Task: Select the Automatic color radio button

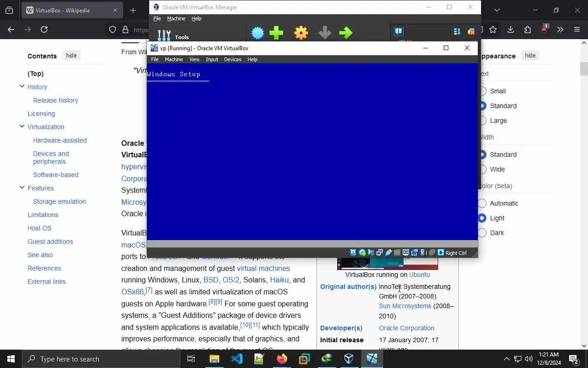Action: (482, 203)
